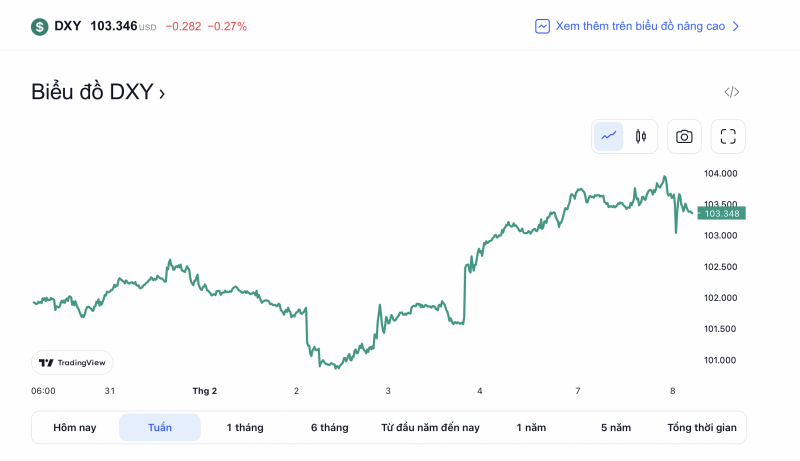Pick the '5 năm' time range
Screen dimensions: 800x461
coord(616,428)
